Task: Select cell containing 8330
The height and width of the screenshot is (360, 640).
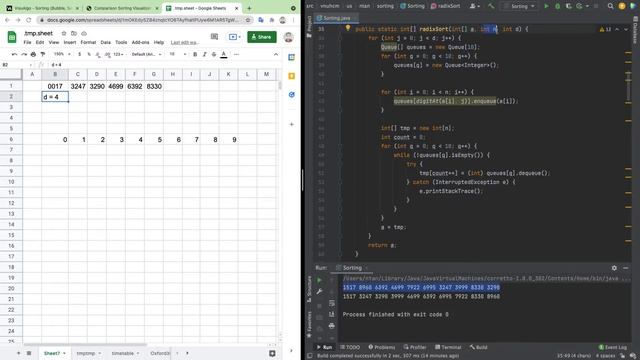Action: (x=154, y=86)
